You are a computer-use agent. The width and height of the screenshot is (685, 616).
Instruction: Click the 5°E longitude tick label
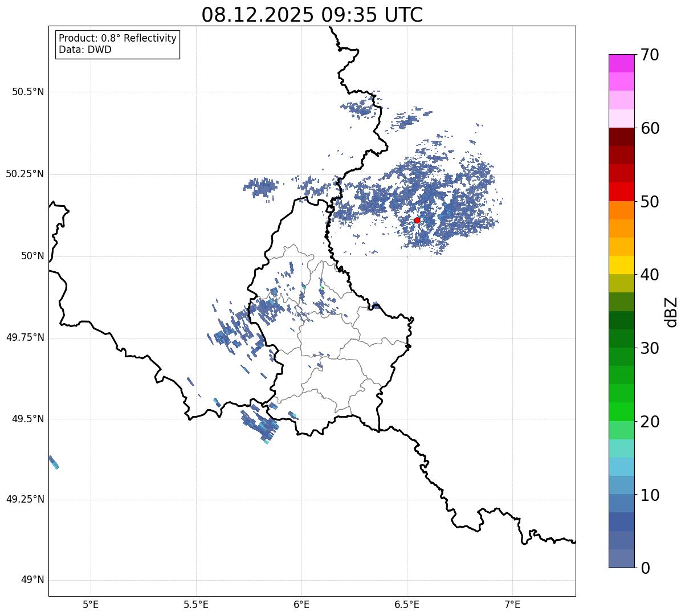[91, 605]
